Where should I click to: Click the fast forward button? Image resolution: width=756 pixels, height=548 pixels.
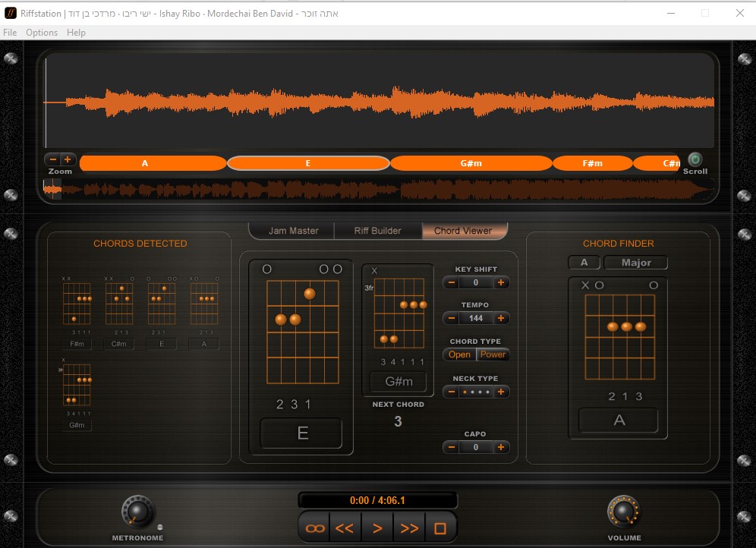(409, 528)
